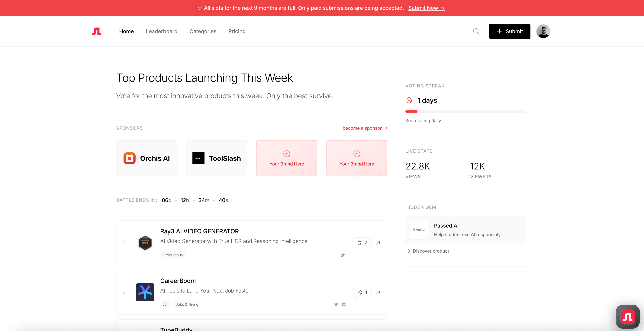Image resolution: width=644 pixels, height=331 pixels.
Task: Click the Orchis AI orange logo icon
Action: [130, 158]
